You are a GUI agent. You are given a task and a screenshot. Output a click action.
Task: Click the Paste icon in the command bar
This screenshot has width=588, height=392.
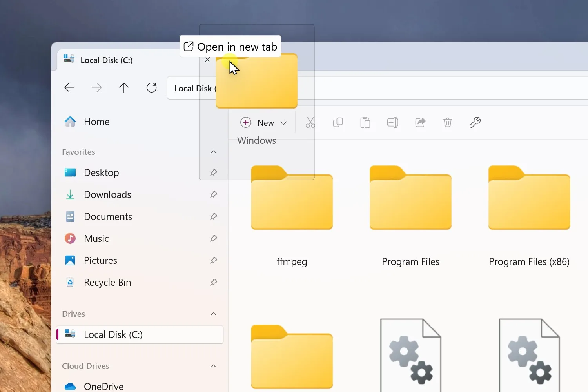tap(365, 122)
